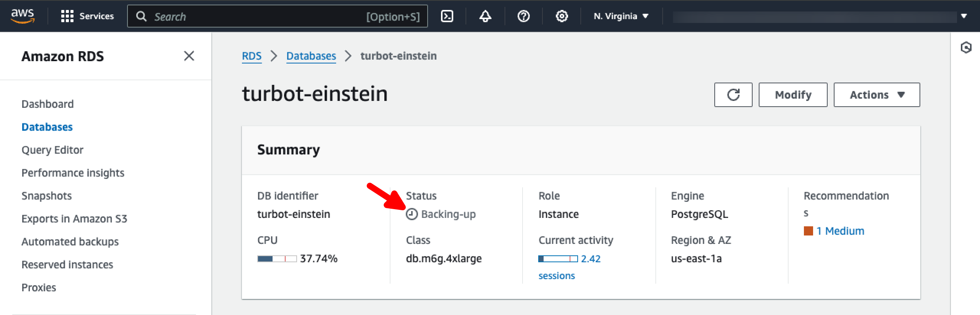Click the Instance role value
980x315 pixels.
(559, 214)
